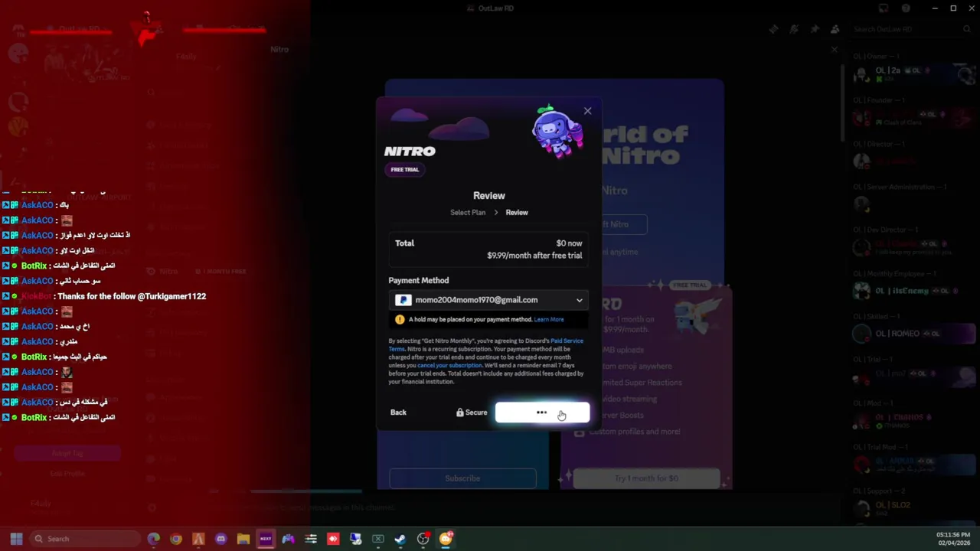Open the NEXT app in taskbar
Viewport: 980px width, 551px height.
click(266, 539)
